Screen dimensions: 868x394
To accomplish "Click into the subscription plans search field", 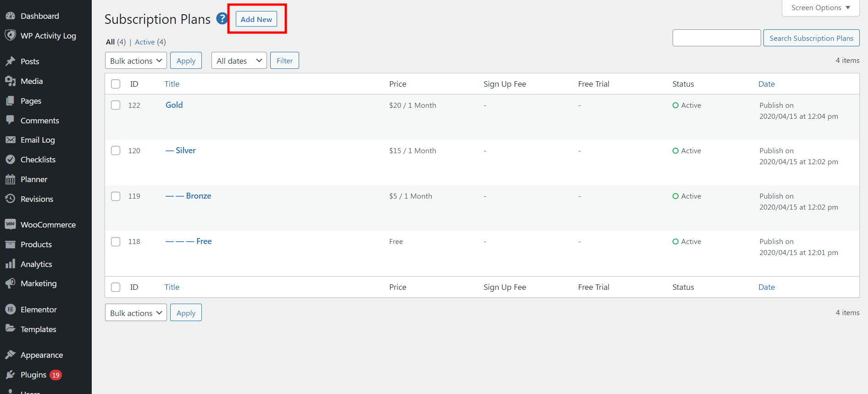I will 717,38.
